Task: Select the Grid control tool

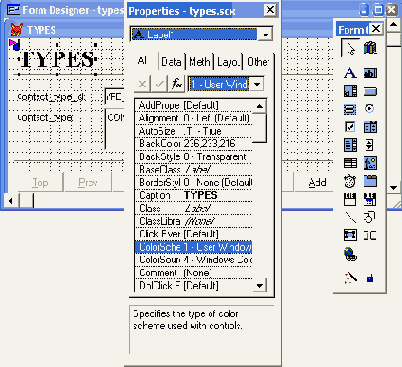Action: (350, 163)
